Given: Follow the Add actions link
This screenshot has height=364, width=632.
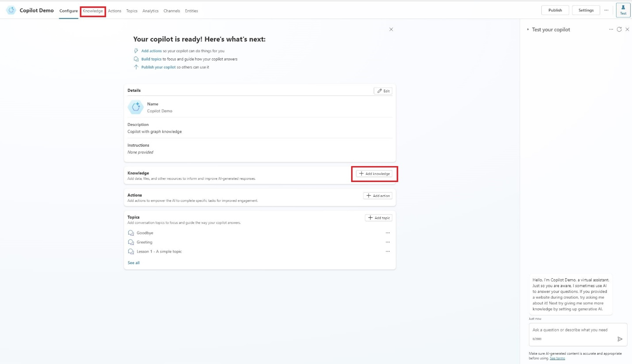Looking at the screenshot, I should [152, 51].
